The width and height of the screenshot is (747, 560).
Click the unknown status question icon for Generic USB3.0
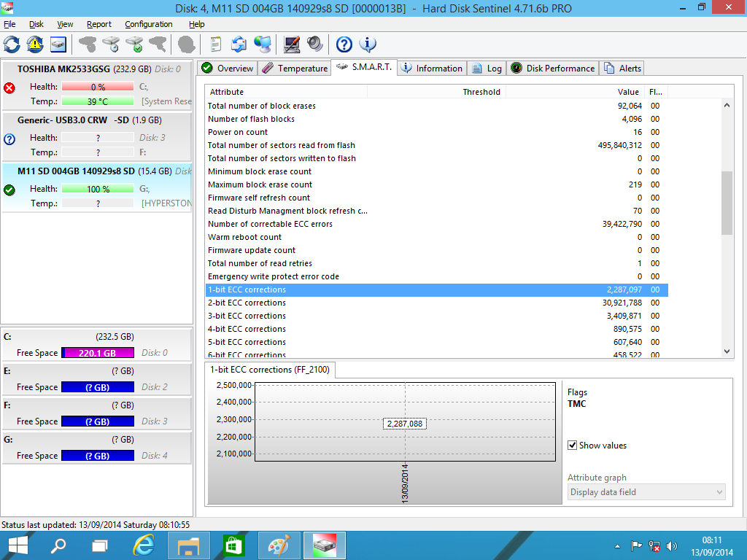tap(9, 139)
